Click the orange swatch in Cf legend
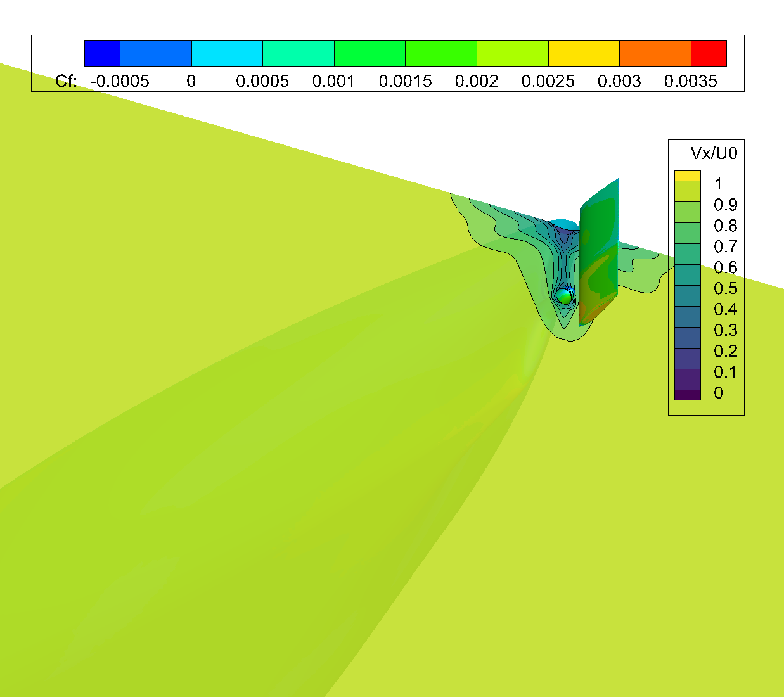This screenshot has height=697, width=784. pyautogui.click(x=655, y=53)
